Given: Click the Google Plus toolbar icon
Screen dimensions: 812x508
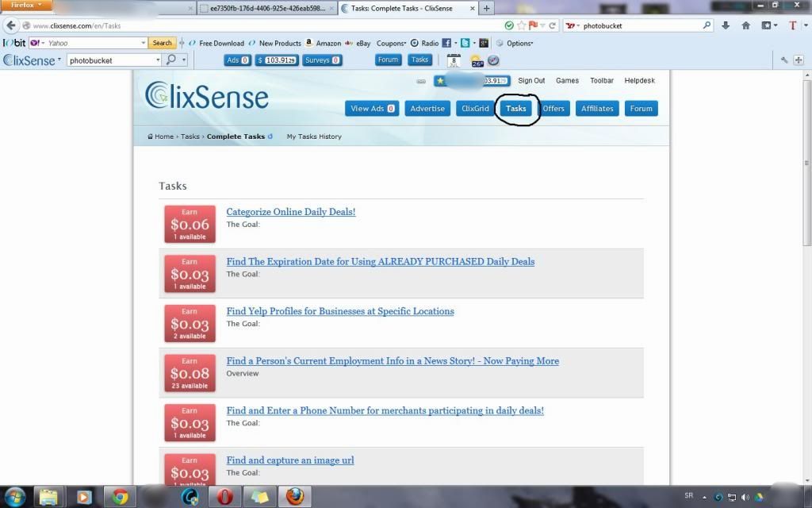Looking at the screenshot, I should pos(484,43).
